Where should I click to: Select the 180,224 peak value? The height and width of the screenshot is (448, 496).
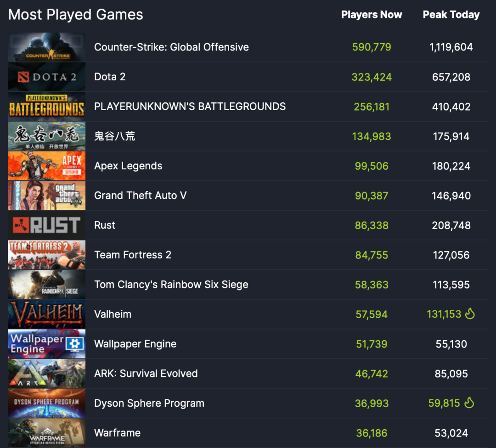coord(451,166)
